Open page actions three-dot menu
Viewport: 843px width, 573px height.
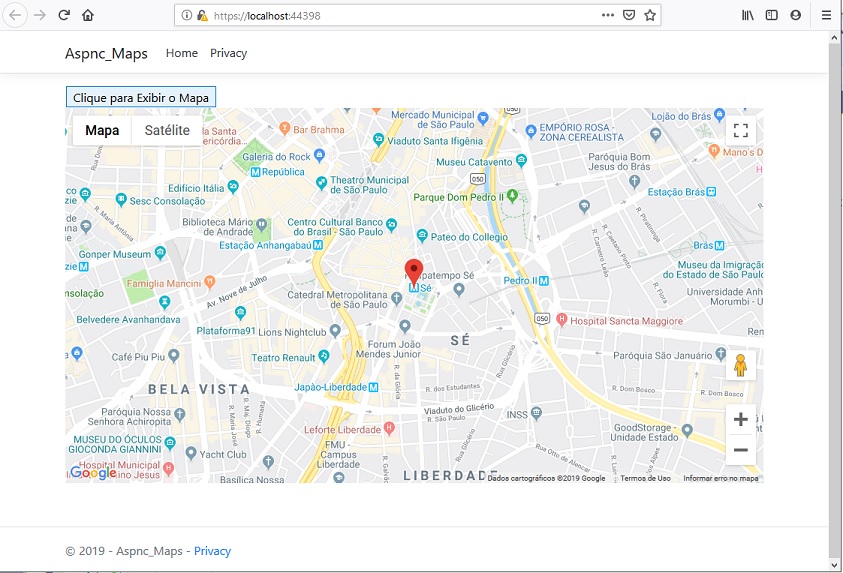(608, 15)
